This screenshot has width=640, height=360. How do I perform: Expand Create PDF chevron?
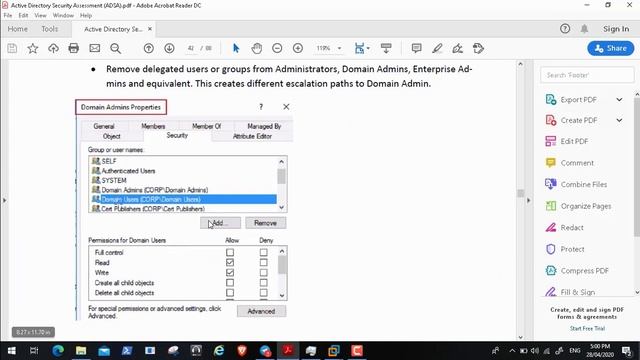click(619, 120)
